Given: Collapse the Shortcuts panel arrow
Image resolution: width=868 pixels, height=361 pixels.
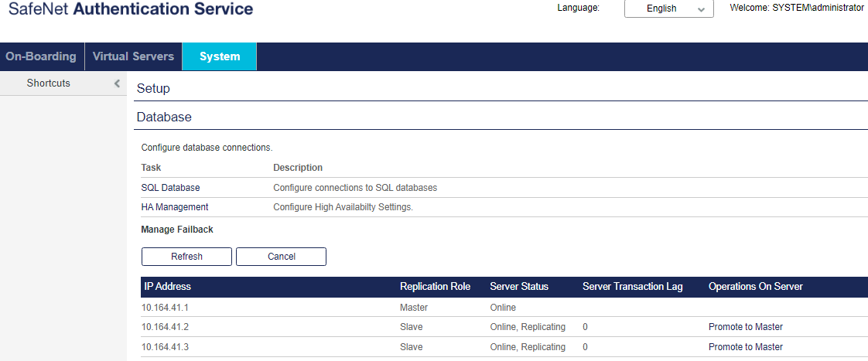Looking at the screenshot, I should (117, 83).
